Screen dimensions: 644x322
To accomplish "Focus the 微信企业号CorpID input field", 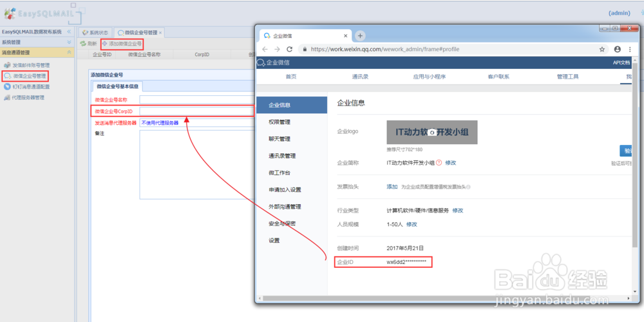I will (x=196, y=111).
